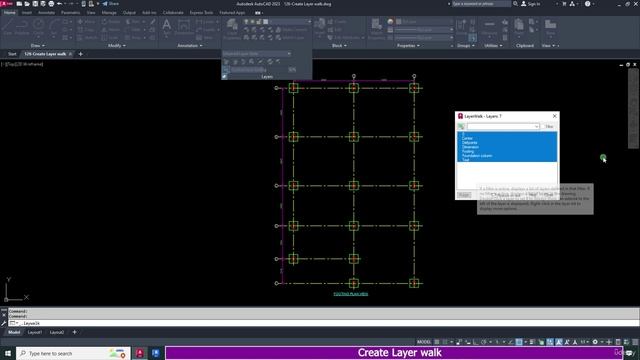Click the Autodesk App Store cart icon
The image size is (640, 360).
[x=564, y=4]
